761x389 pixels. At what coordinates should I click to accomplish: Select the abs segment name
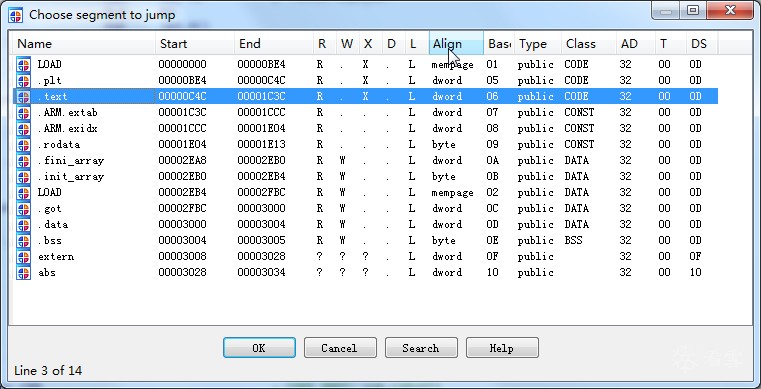tap(47, 273)
